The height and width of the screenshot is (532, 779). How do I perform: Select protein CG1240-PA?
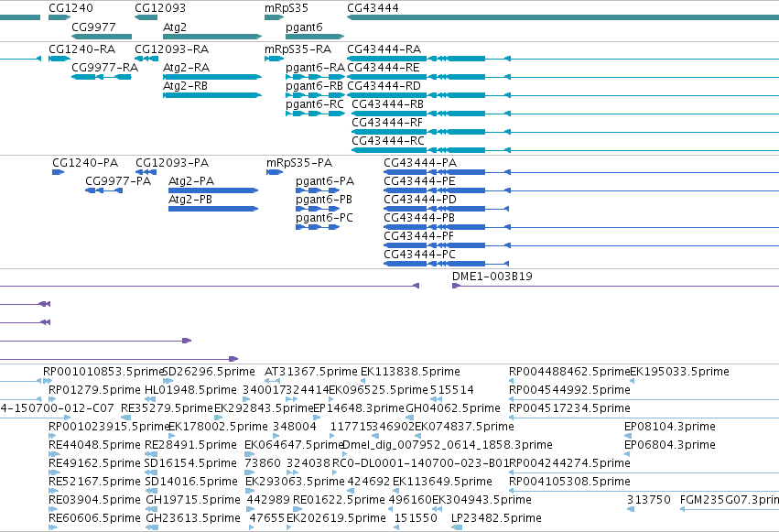58,172
